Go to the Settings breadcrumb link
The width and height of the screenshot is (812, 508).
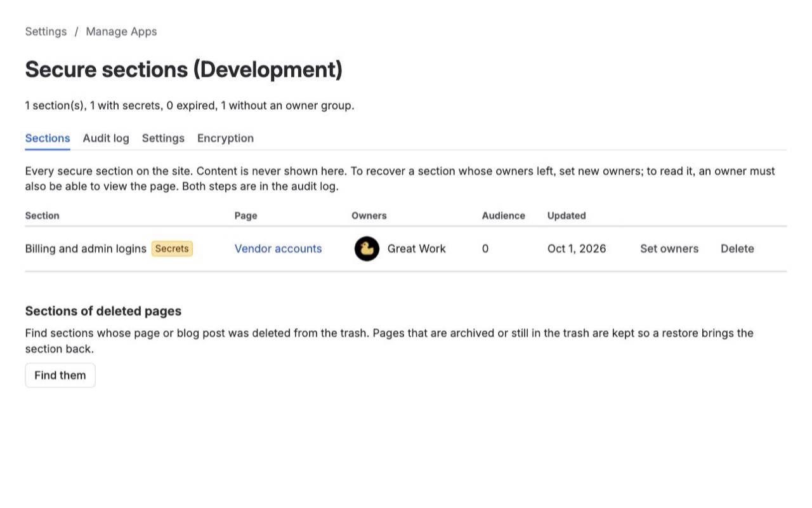[46, 32]
